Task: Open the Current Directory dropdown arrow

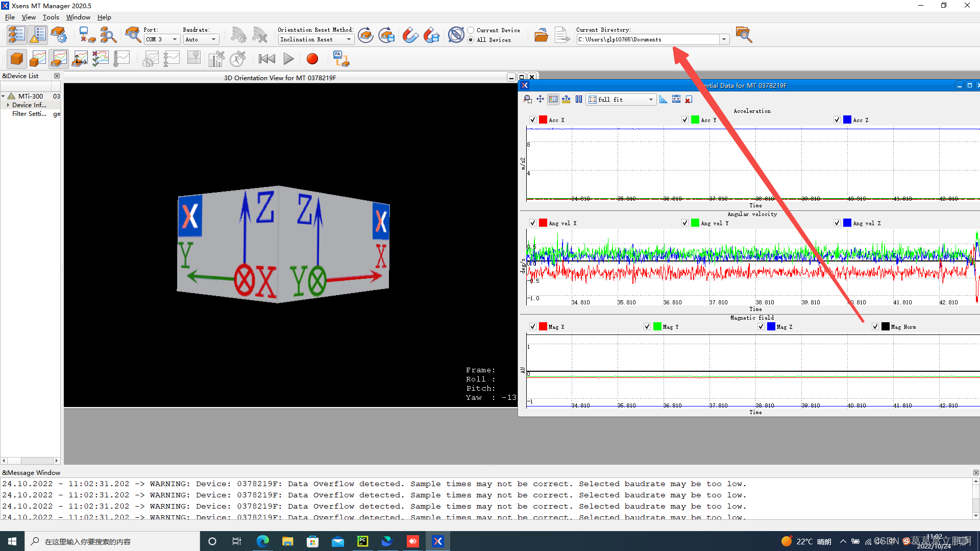Action: 724,39
